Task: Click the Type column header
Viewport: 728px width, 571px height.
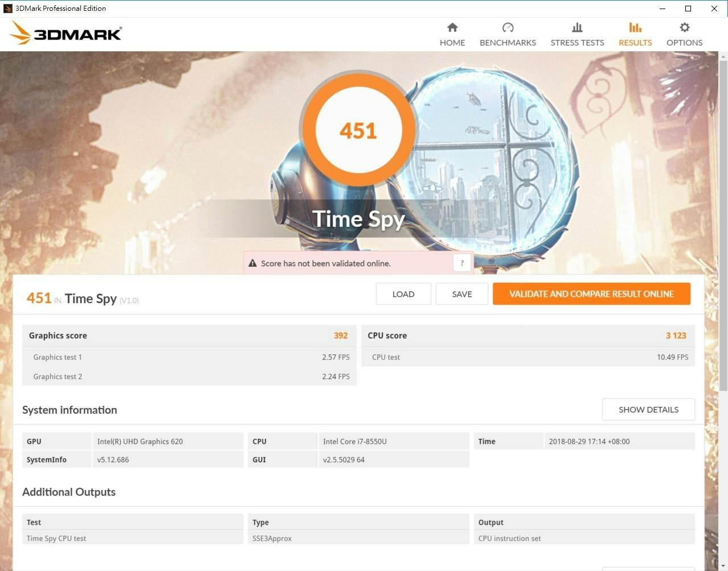Action: (260, 523)
